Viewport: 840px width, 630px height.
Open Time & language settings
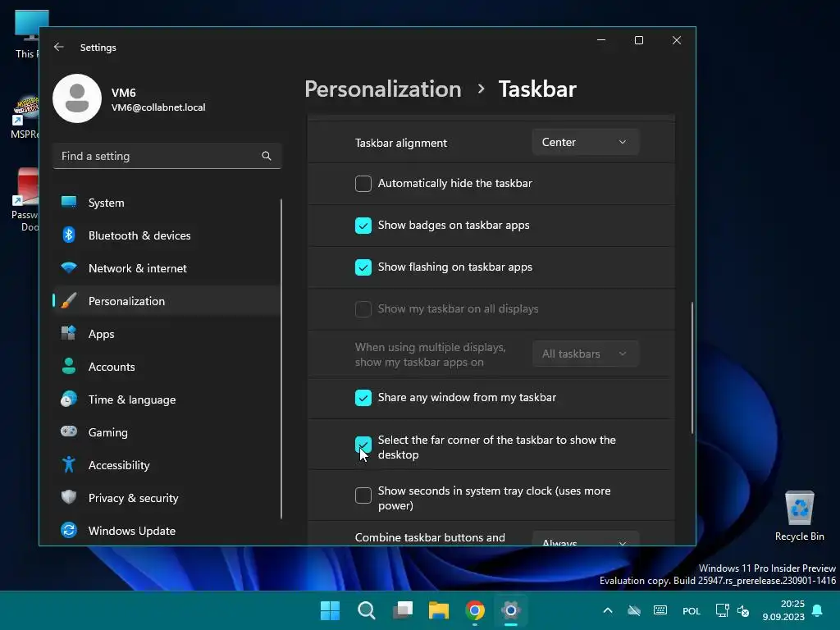[167, 399]
